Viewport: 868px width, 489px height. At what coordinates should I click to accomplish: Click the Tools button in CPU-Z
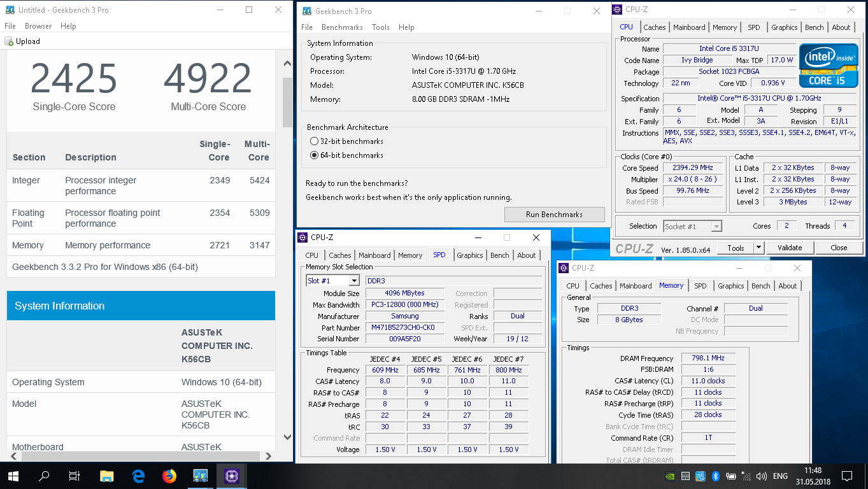(736, 248)
